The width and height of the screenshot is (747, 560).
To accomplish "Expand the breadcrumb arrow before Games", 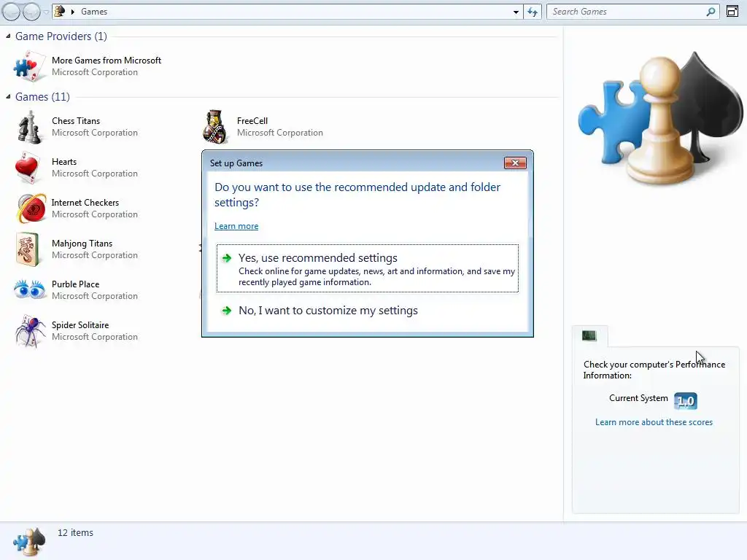I will pos(73,12).
